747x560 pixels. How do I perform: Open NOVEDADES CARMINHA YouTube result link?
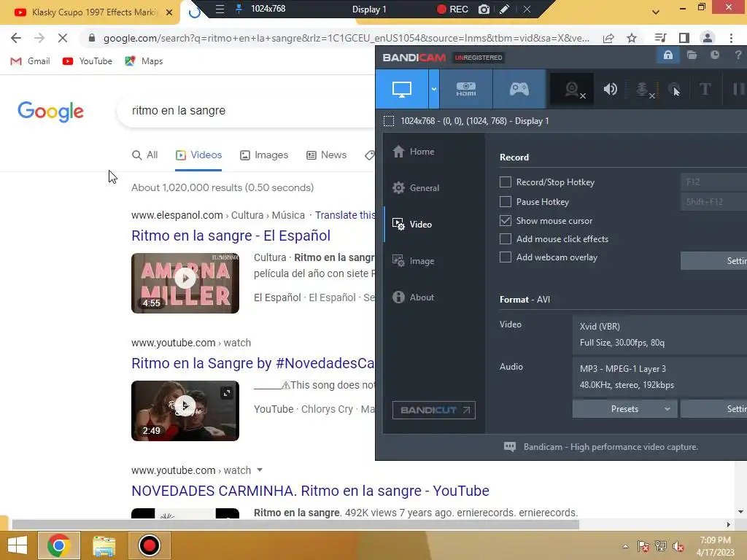point(311,491)
